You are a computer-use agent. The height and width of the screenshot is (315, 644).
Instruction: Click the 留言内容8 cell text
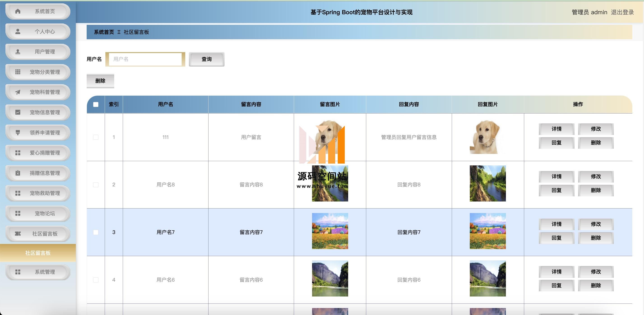pyautogui.click(x=251, y=185)
